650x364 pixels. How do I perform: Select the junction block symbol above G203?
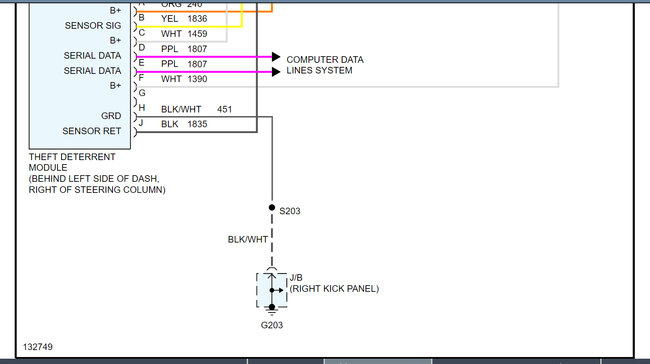point(272,290)
